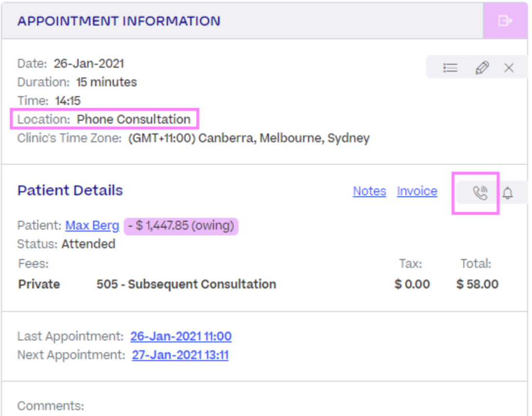Click the $ 0.00 tax amount
This screenshot has width=532, height=416.
point(412,284)
